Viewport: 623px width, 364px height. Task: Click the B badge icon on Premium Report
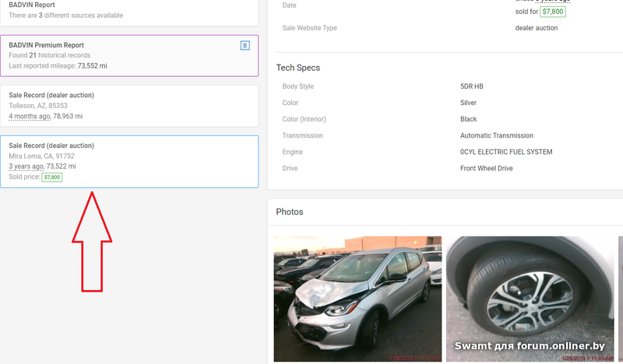pyautogui.click(x=245, y=46)
